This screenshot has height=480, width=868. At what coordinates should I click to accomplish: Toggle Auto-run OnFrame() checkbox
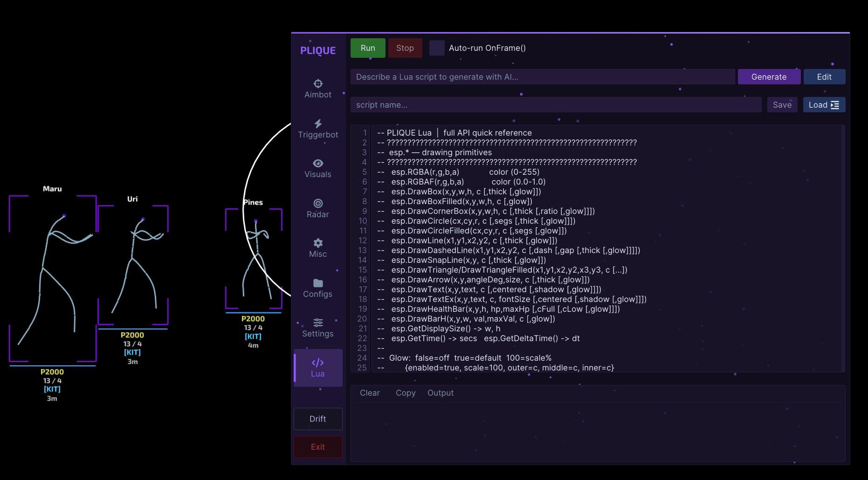[x=437, y=48]
